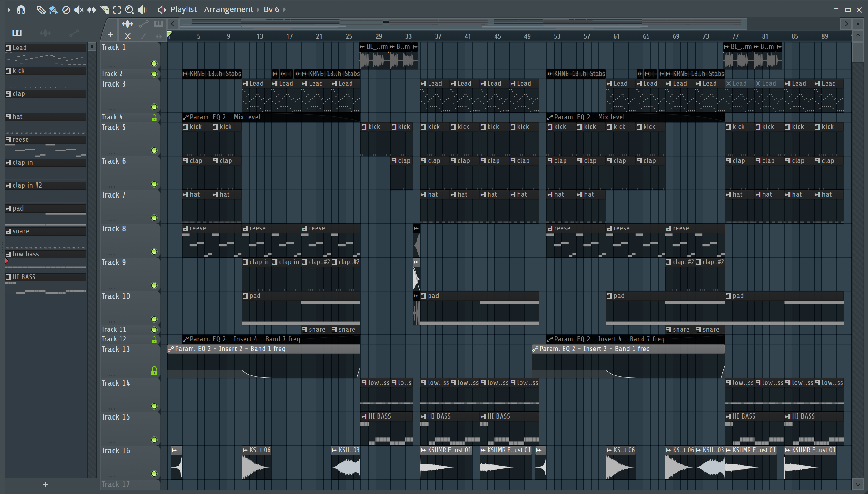Select the low bass pattern in picker
The width and height of the screenshot is (868, 494).
pyautogui.click(x=46, y=254)
